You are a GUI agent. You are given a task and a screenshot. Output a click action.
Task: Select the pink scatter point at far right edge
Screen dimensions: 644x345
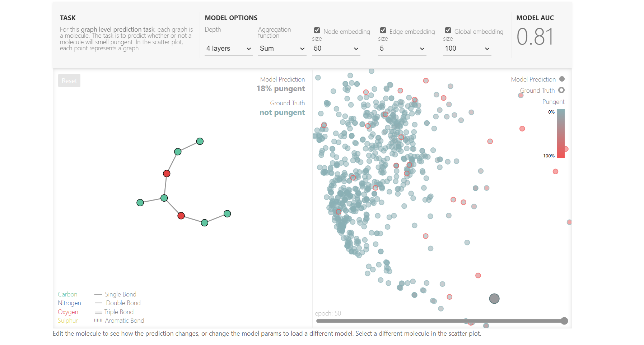coord(569,222)
